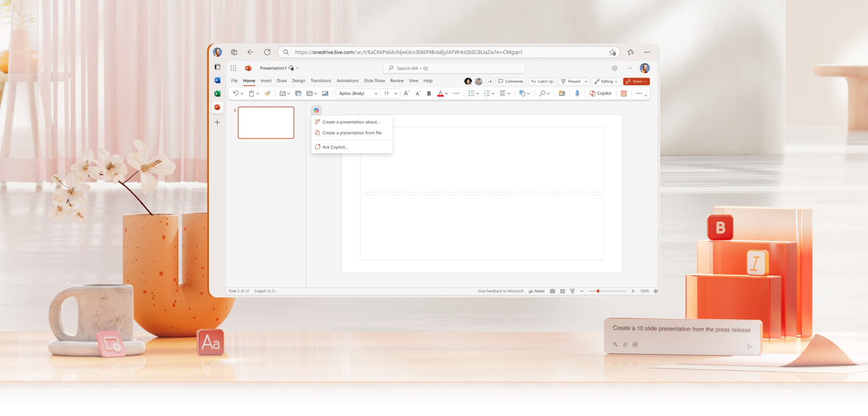Open Excel from the browser sidebar
Screen dimensions: 868x416
pos(217,94)
